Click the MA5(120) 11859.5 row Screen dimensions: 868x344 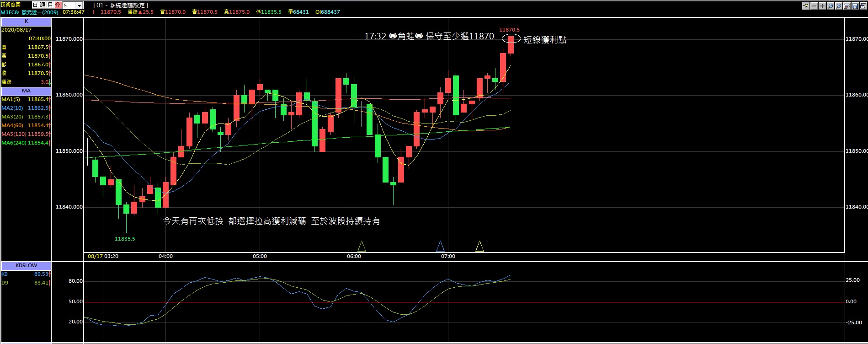click(x=26, y=134)
